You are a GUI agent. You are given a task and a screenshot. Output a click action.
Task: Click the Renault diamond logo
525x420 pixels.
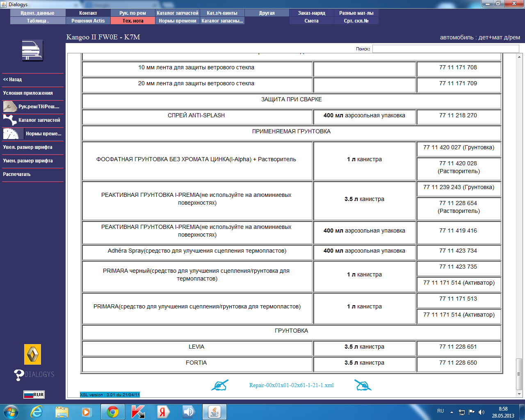click(33, 354)
